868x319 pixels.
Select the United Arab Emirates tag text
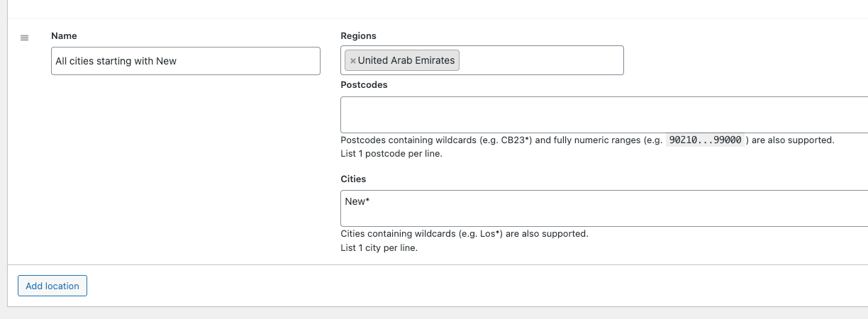pyautogui.click(x=406, y=61)
